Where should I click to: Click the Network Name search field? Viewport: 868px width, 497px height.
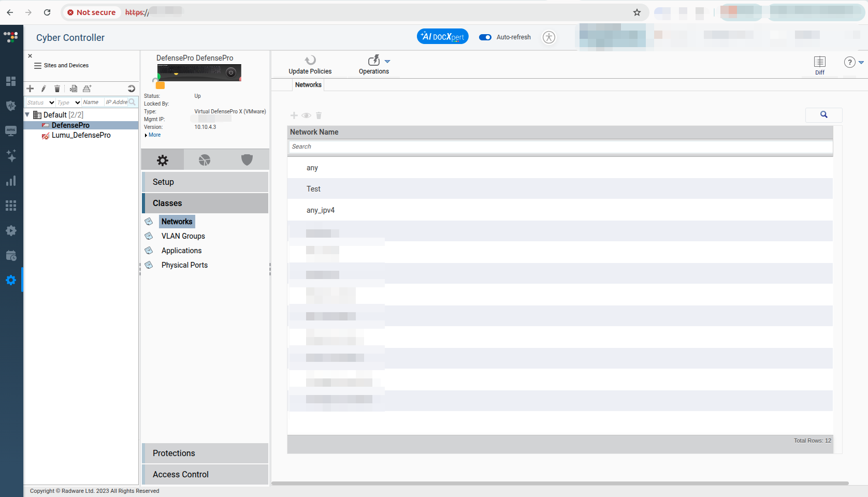(x=559, y=147)
